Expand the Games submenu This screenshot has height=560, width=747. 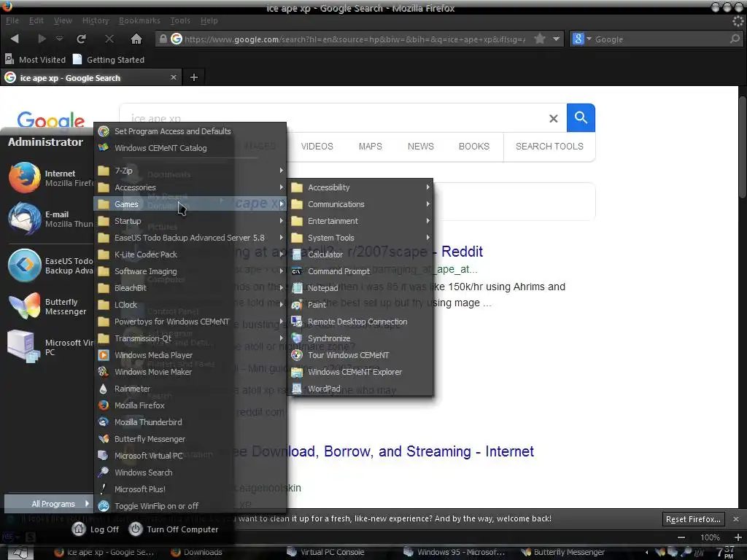(x=190, y=204)
